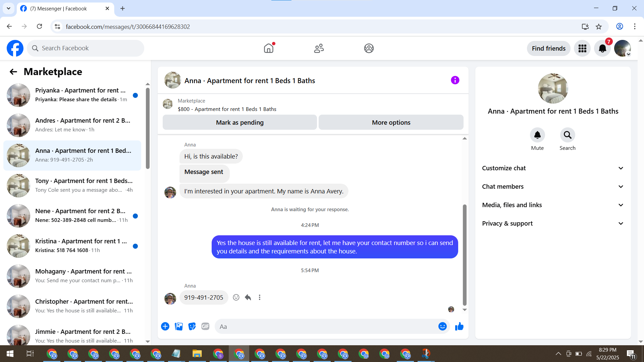This screenshot has height=362, width=644.
Task: Open account profile avatar menu
Action: point(623,48)
